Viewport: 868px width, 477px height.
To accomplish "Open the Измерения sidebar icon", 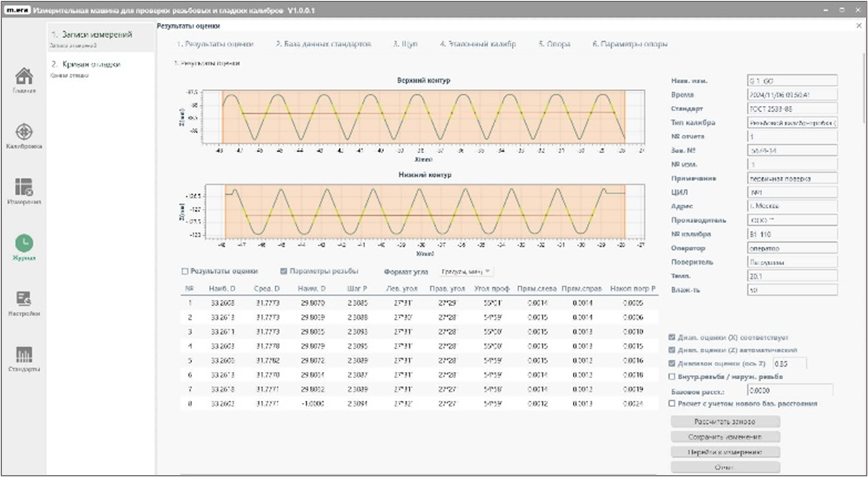I will click(24, 187).
